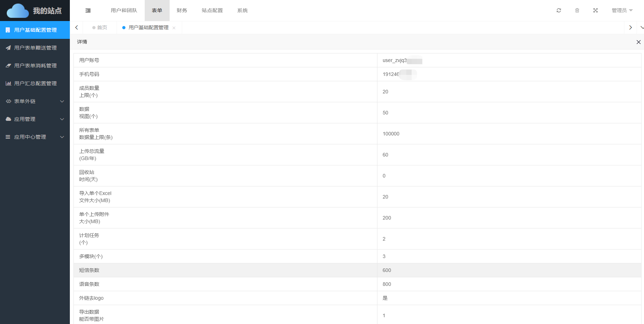The height and width of the screenshot is (324, 644).
Task: Expand the 表单外链 sidebar menu
Action: click(x=35, y=101)
